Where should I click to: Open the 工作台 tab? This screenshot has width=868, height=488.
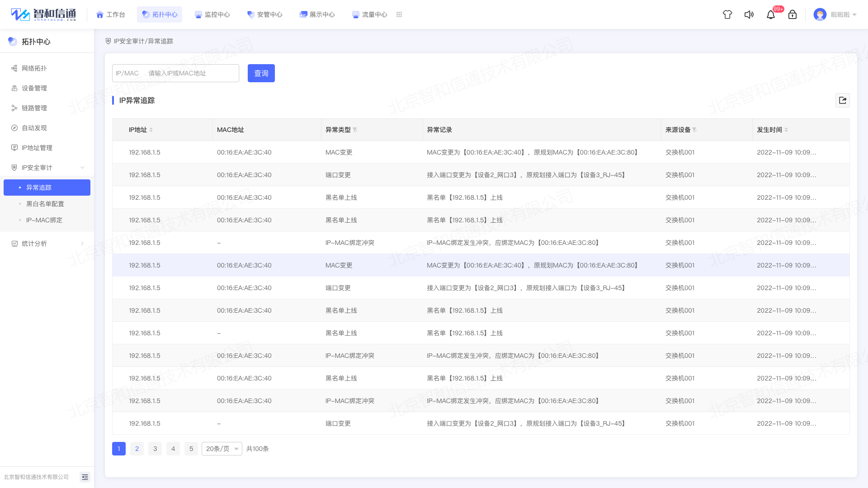click(x=110, y=14)
